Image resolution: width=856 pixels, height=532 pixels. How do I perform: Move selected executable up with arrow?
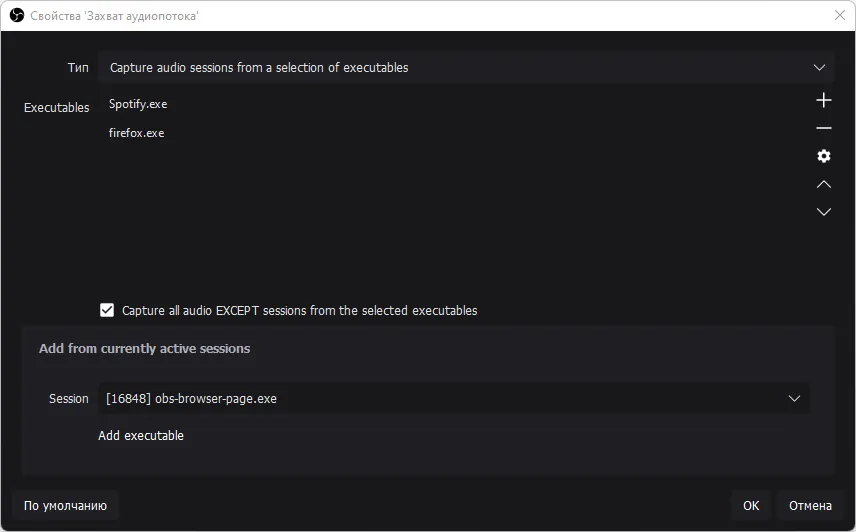point(823,184)
